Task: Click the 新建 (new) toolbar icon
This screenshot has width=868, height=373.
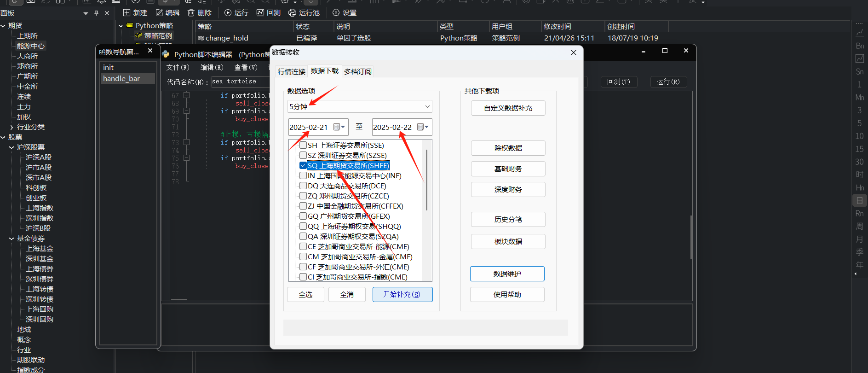Action: click(126, 12)
